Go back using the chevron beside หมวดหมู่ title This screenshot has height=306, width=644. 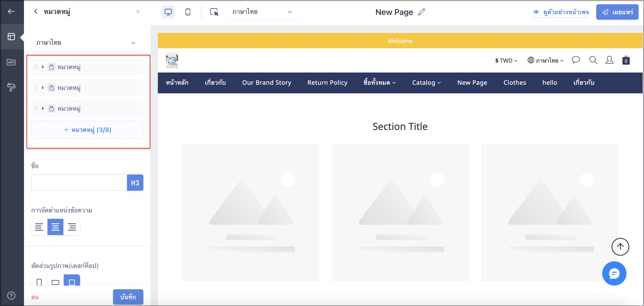[x=36, y=12]
